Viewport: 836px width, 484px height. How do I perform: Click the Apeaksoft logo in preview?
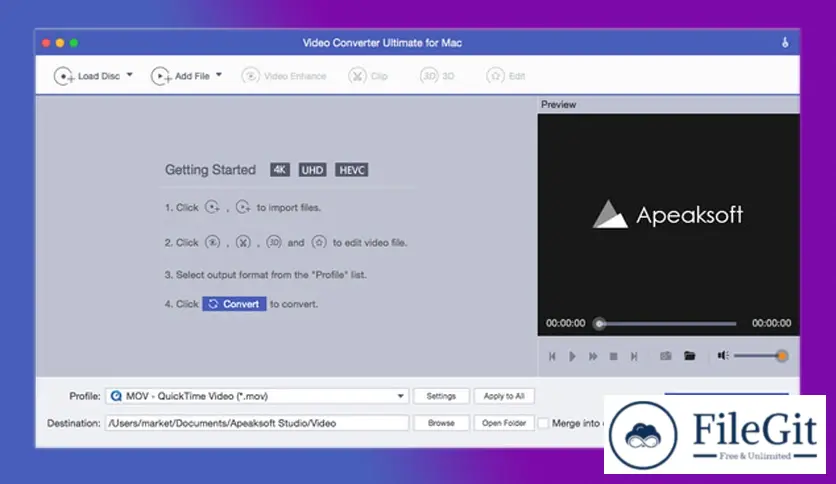pos(668,215)
